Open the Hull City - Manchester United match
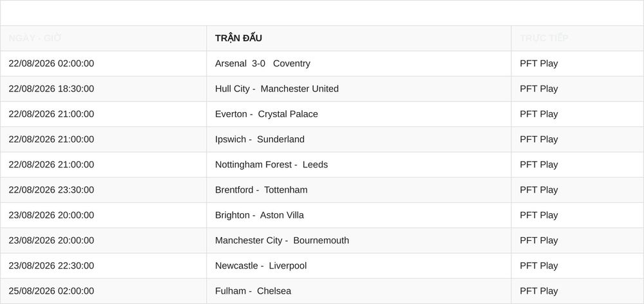The width and height of the screenshot is (644, 304). (277, 89)
